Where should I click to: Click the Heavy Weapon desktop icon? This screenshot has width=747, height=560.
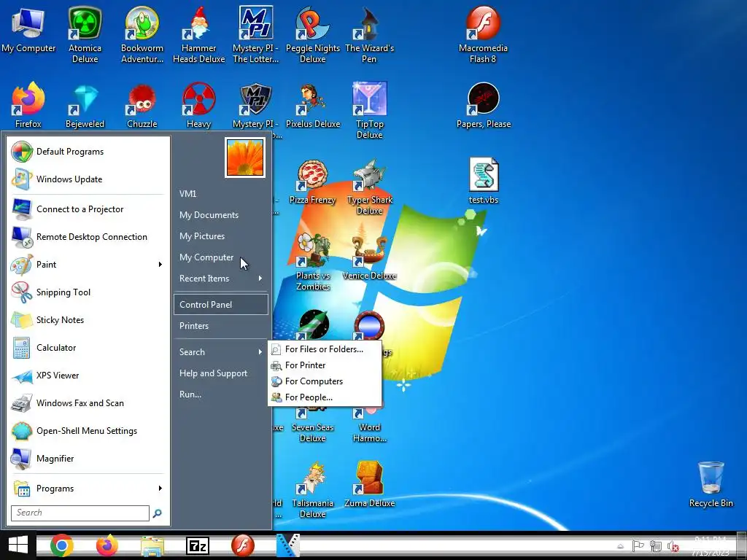pyautogui.click(x=198, y=105)
